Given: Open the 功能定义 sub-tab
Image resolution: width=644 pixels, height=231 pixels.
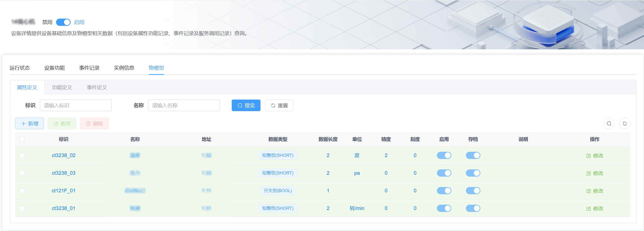Looking at the screenshot, I should (62, 87).
